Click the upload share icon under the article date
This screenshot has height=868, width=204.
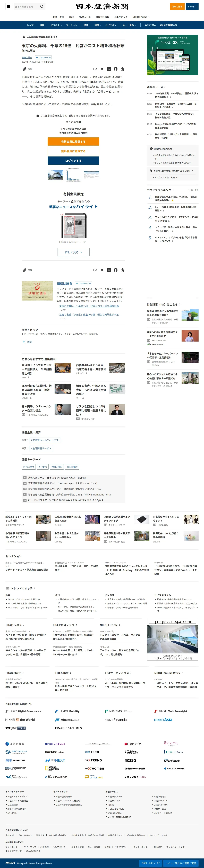click(122, 69)
